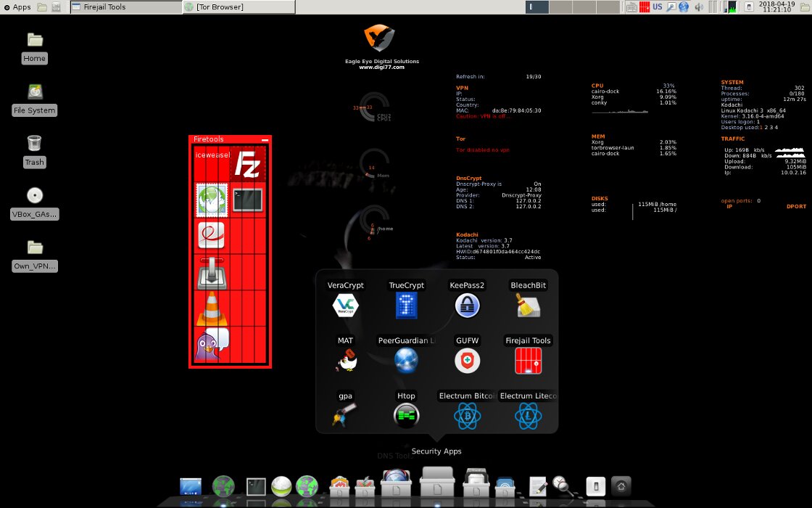The image size is (812, 508).
Task: Select the Firejail Tools taskbar window
Action: point(126,7)
